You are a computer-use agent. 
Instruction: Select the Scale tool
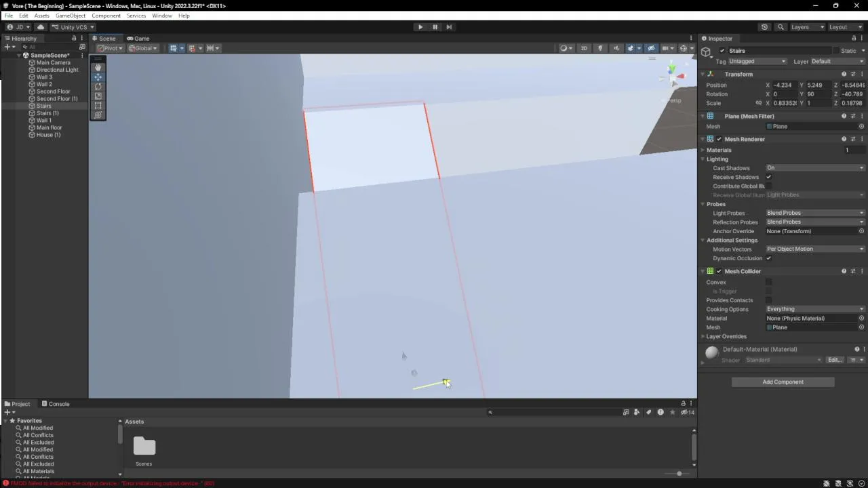click(x=98, y=96)
